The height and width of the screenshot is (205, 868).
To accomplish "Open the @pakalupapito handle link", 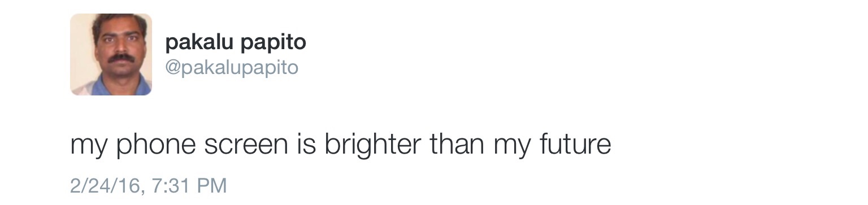I will coord(231,67).
